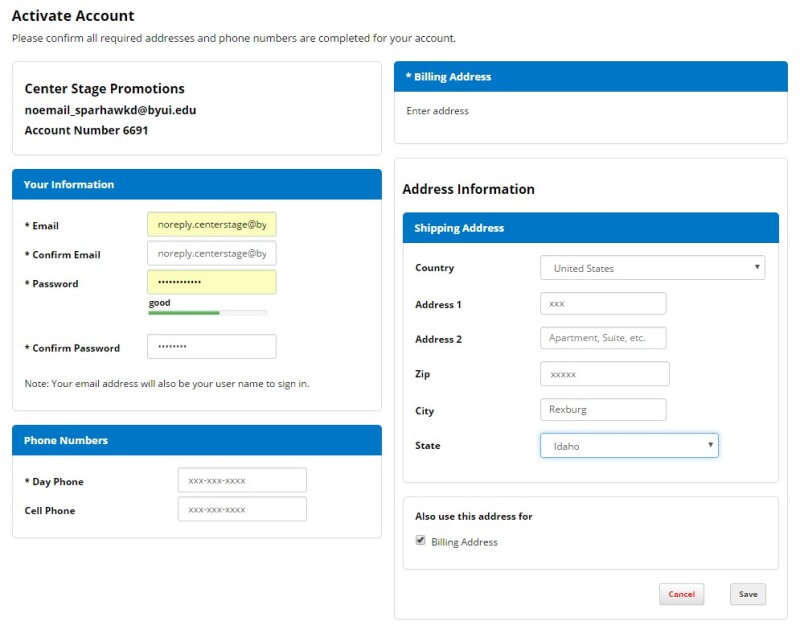Select the Day Phone input
This screenshot has height=630, width=800.
tap(241, 481)
